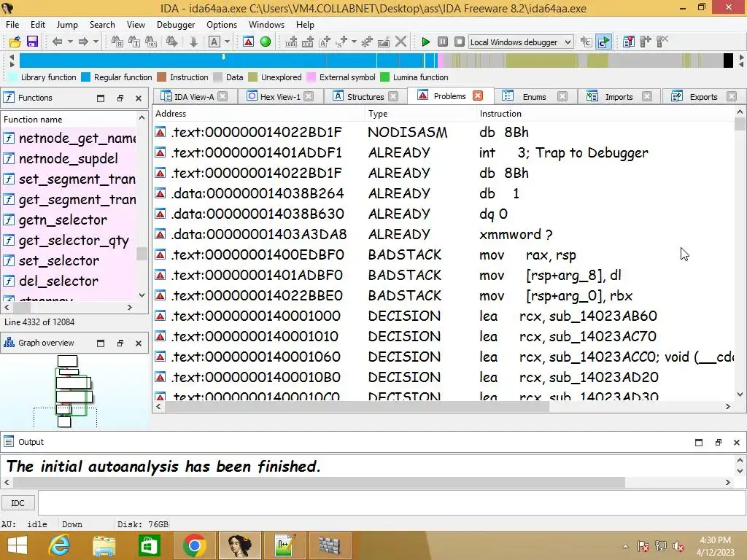The width and height of the screenshot is (747, 560).
Task: Select the lea rcx, sub_14023AB60 row
Action: [x=443, y=316]
